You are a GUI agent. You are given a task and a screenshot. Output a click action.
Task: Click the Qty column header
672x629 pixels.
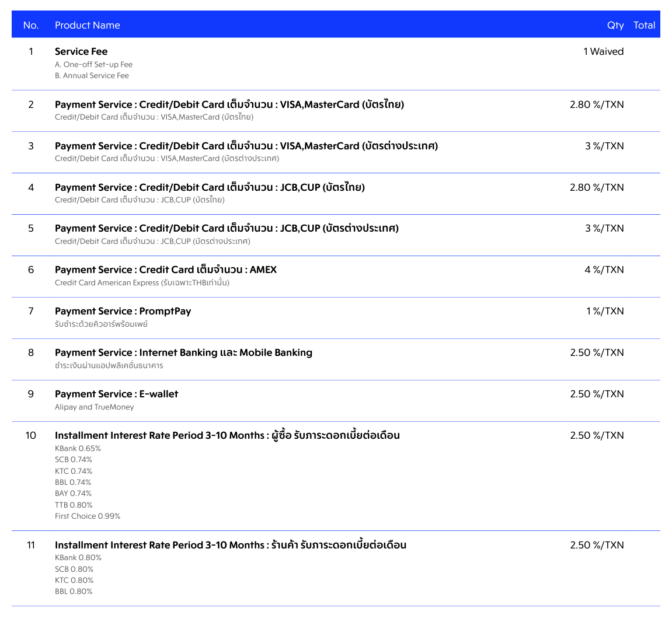point(615,25)
